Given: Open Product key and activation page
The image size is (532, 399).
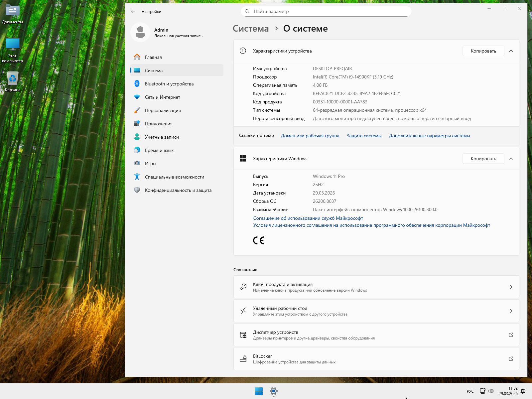Looking at the screenshot, I should point(376,287).
